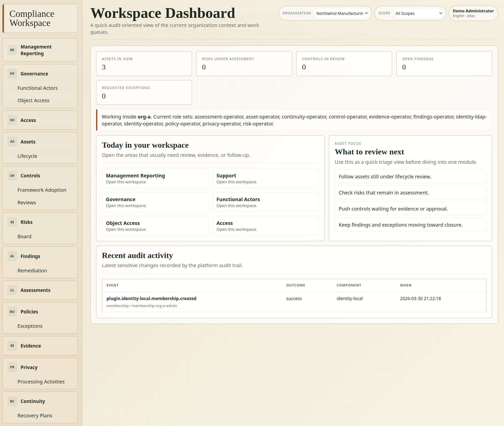This screenshot has height=426, width=504.
Task: Select 'Push controls waiting for evidence or approval.'
Action: coord(410,209)
